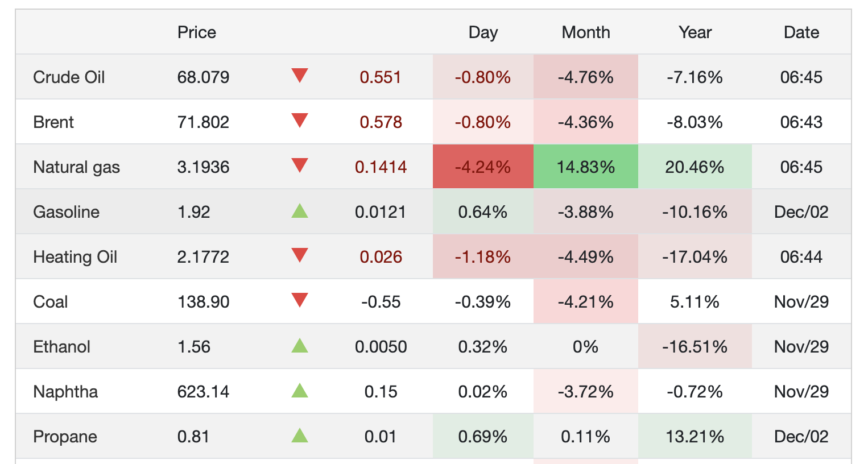868x464 pixels.
Task: Click Ethanol month change 0%
Action: click(x=586, y=346)
